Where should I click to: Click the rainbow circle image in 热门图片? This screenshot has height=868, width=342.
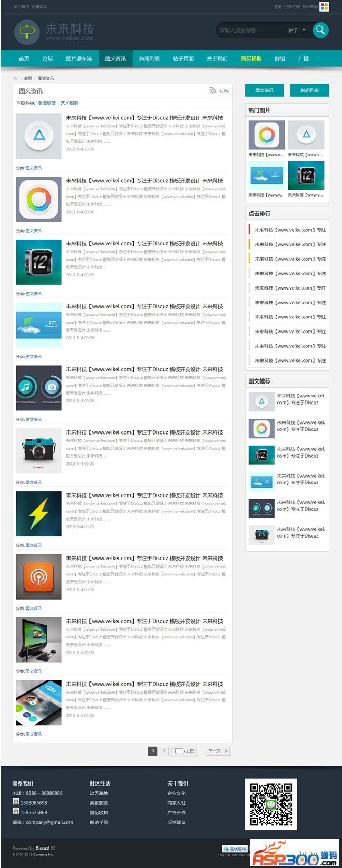[x=267, y=135]
